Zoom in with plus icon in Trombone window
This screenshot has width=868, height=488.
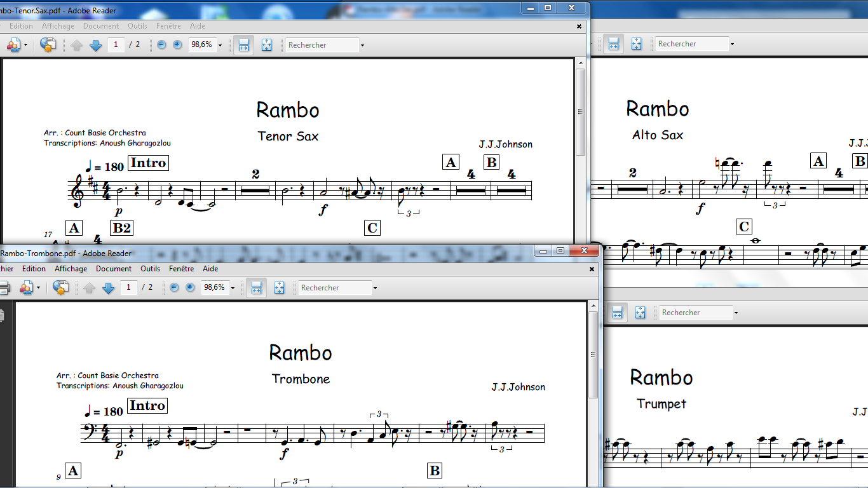190,287
